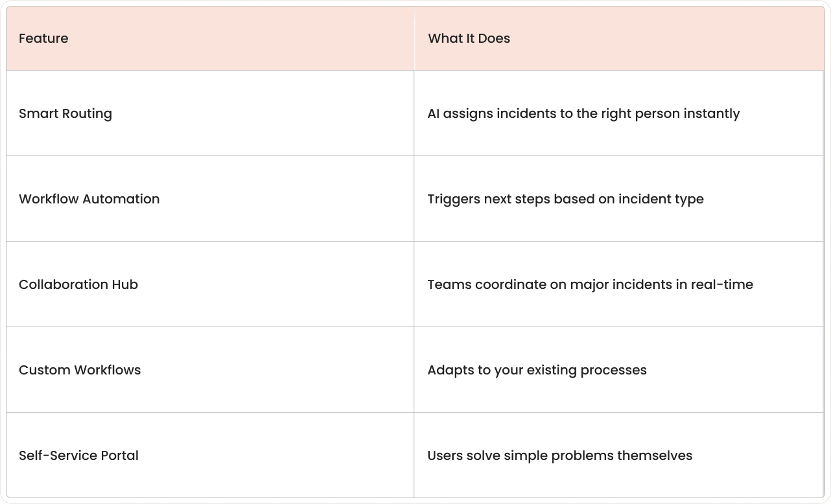
Task: Click the Teams coordinate on major incidents text
Action: (x=590, y=284)
